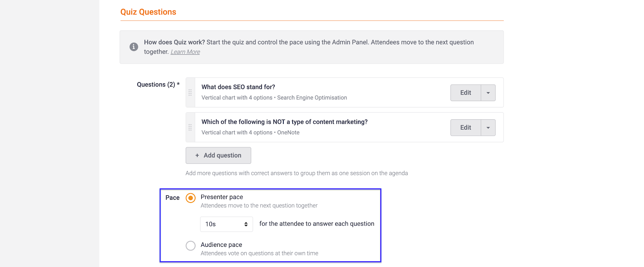Click the plus icon on Add question
The width and height of the screenshot is (644, 267).
click(197, 155)
